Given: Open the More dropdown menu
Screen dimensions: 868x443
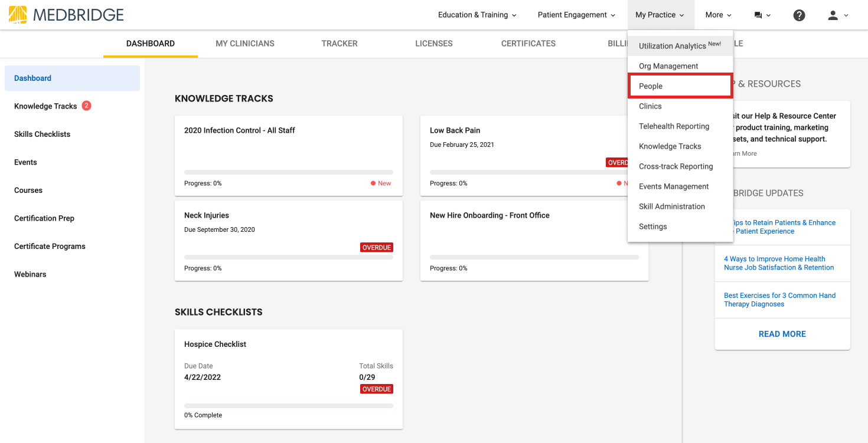Looking at the screenshot, I should (718, 15).
